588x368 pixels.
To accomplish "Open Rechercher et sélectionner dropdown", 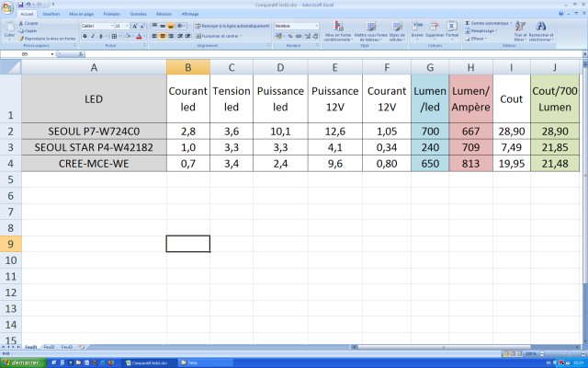I will click(x=541, y=30).
